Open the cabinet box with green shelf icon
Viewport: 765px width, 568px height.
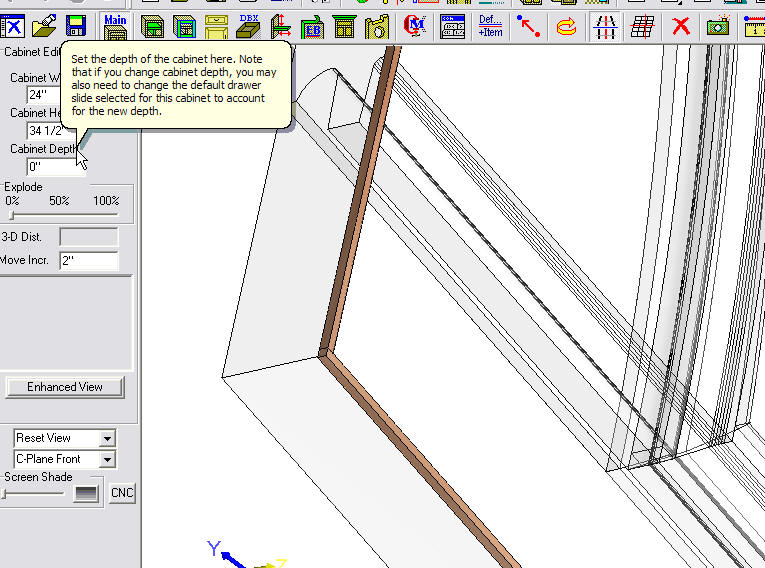coord(152,26)
